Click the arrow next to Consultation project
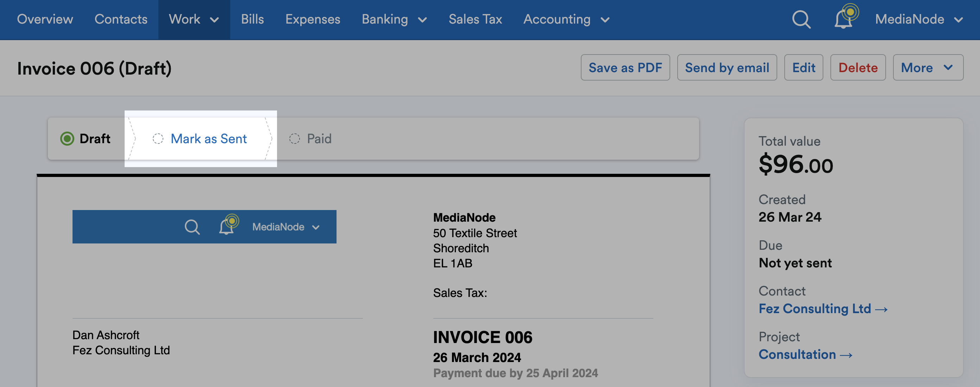 (x=846, y=355)
